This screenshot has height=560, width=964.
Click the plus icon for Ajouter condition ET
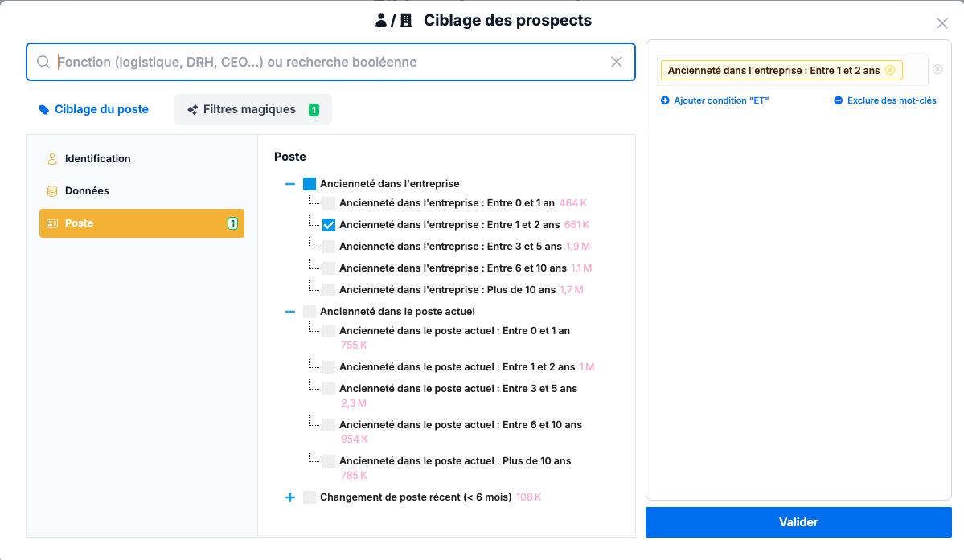tap(665, 100)
